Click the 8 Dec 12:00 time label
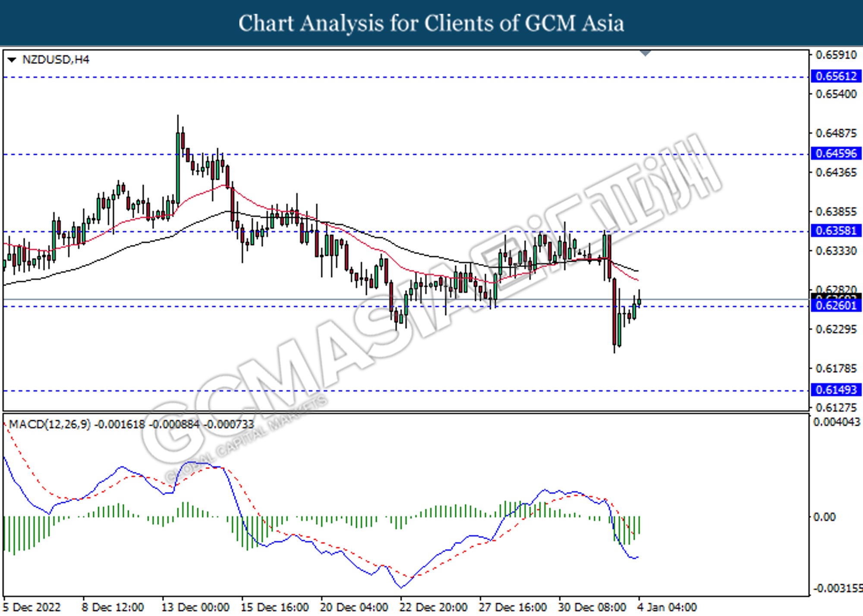 [113, 607]
